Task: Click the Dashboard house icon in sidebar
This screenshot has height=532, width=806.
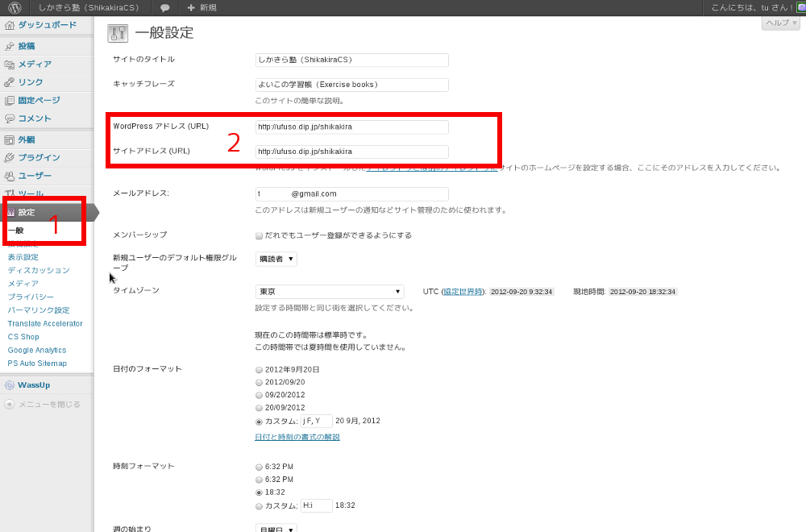Action: 10,25
